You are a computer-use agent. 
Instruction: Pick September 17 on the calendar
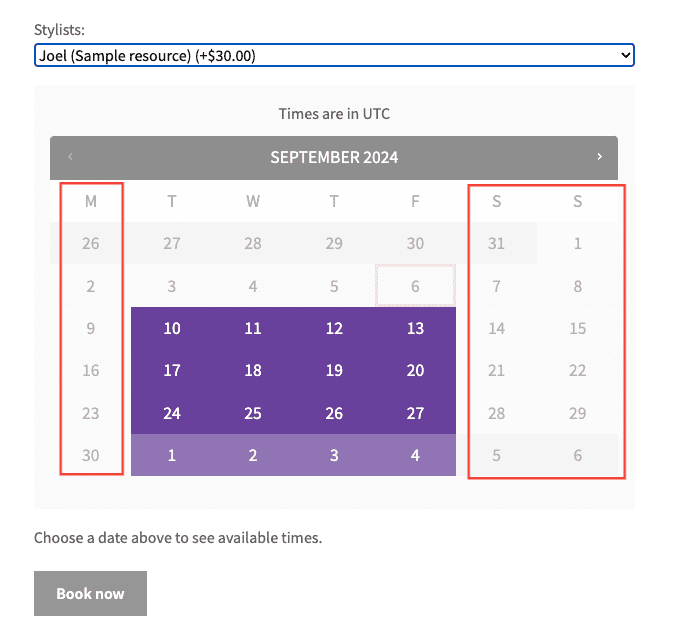(172, 370)
